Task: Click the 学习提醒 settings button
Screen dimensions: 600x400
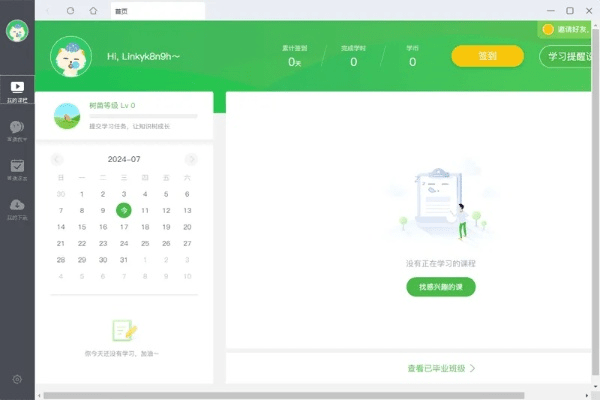Action: [x=568, y=56]
